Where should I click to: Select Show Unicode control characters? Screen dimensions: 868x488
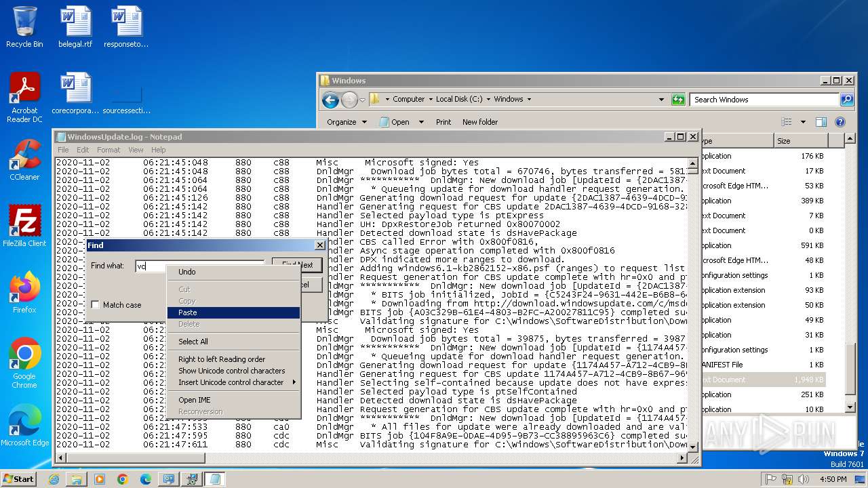coord(233,371)
